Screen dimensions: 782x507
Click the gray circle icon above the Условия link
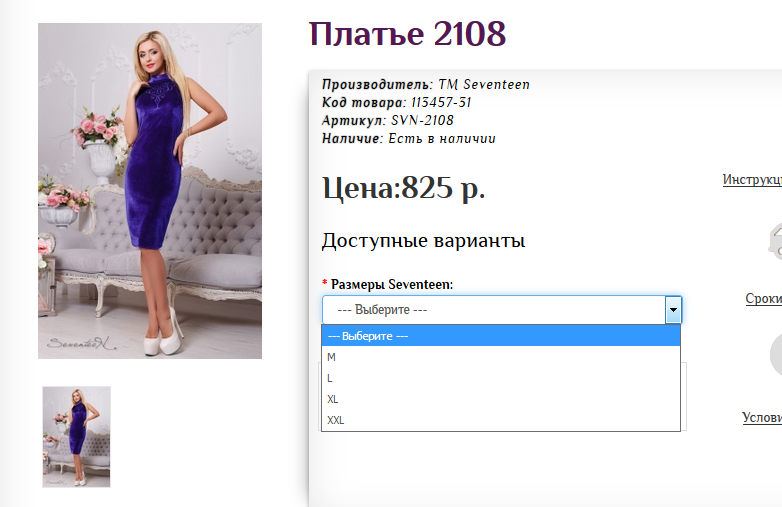click(775, 356)
